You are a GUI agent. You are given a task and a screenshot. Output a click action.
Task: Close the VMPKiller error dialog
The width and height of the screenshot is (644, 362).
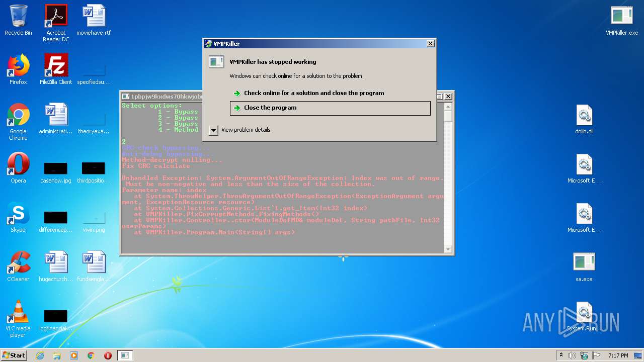[x=430, y=44]
